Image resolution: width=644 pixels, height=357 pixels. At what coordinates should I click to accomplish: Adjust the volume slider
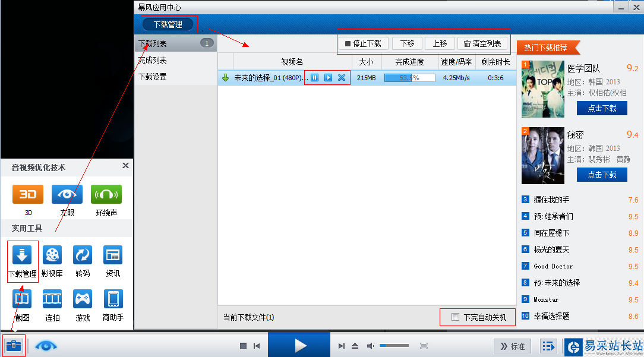click(394, 346)
